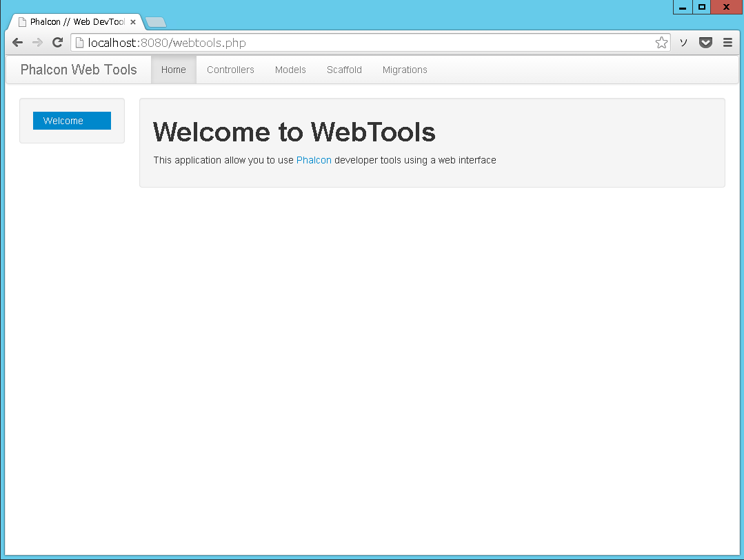
Task: Close the Phalcon Web DevTools tab
Action: coord(133,22)
